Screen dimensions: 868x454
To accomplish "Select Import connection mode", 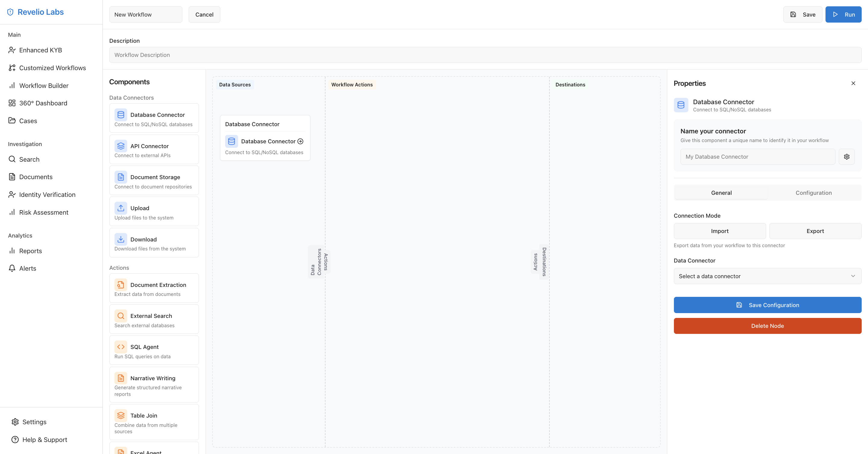I will tap(719, 231).
